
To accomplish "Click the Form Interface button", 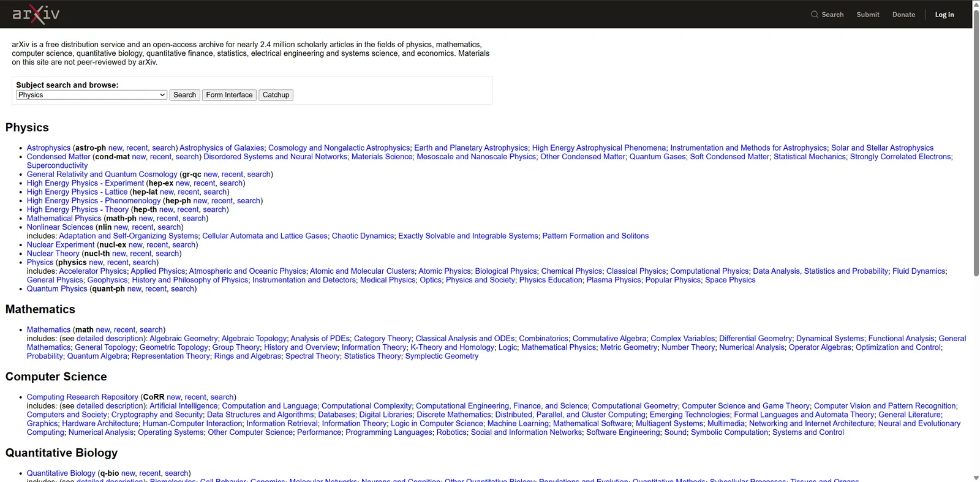I will (229, 95).
